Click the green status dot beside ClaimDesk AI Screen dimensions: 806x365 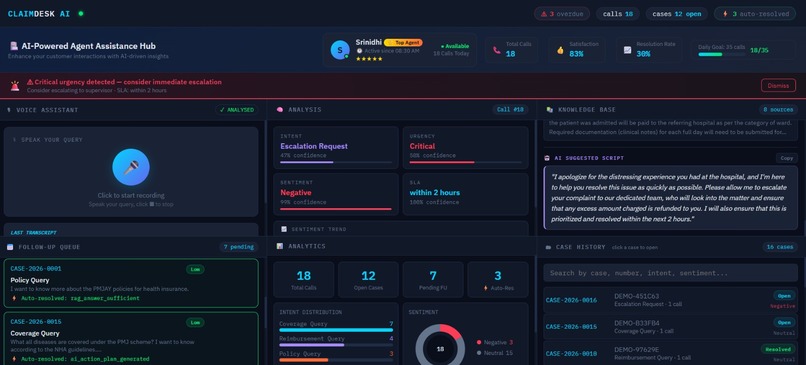coord(81,13)
